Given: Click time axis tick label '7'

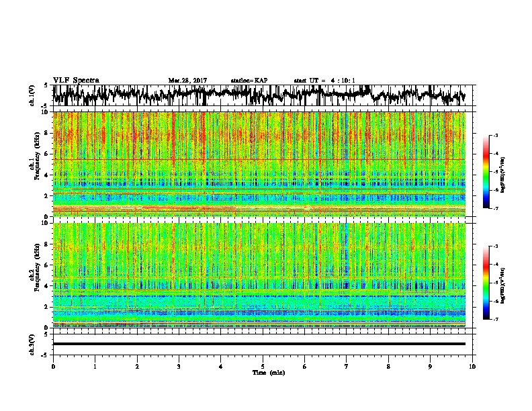Looking at the screenshot, I should pyautogui.click(x=347, y=367).
